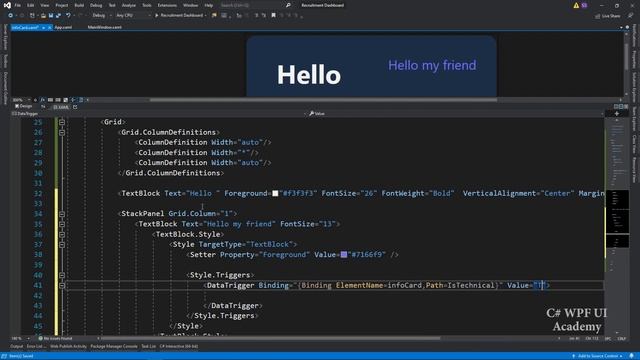Viewport: 640px width, 360px height.
Task: Start debugging Recruitment Dashboard
Action: (x=179, y=16)
